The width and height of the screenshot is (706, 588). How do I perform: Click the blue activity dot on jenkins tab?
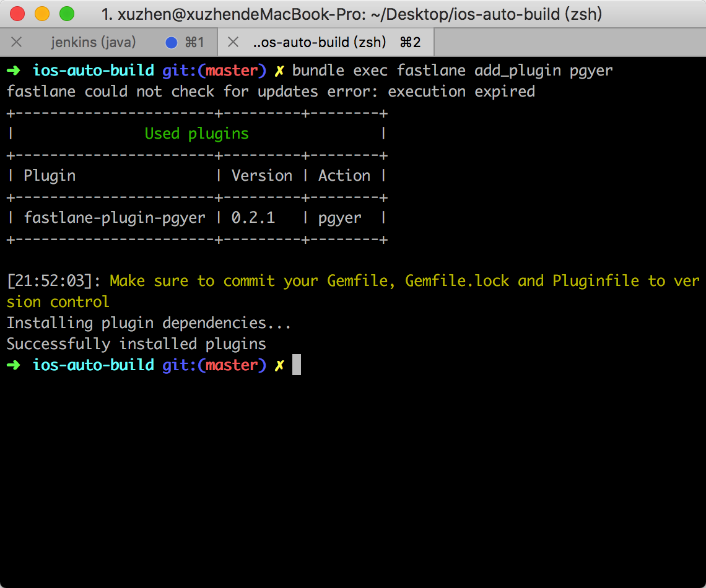point(172,42)
